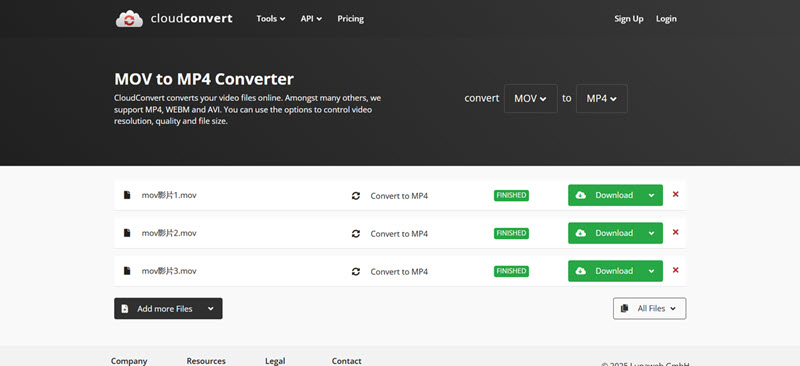This screenshot has width=800, height=366.
Task: Click copy icon on All Files button
Action: click(624, 308)
